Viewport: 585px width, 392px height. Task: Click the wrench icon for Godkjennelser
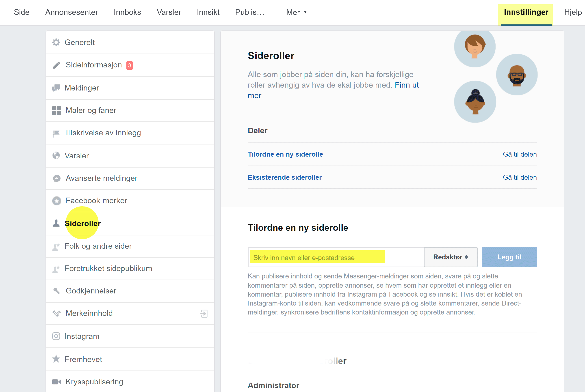[56, 291]
